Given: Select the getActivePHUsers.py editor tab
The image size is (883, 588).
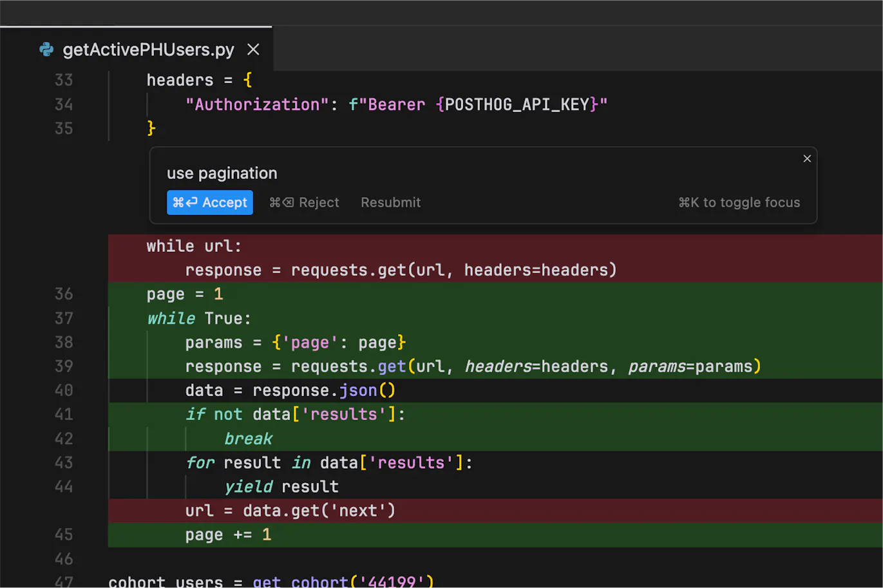Looking at the screenshot, I should (x=148, y=50).
